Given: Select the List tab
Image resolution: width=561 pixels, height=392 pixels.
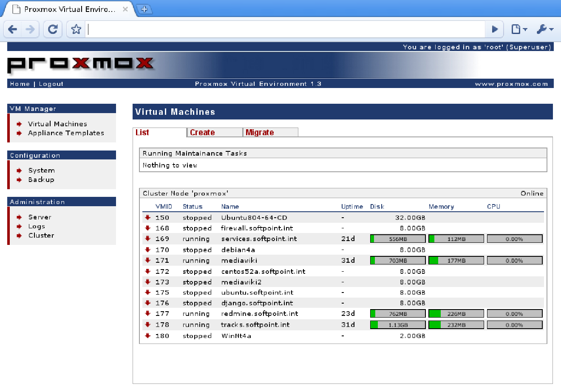Looking at the screenshot, I should pyautogui.click(x=142, y=133).
